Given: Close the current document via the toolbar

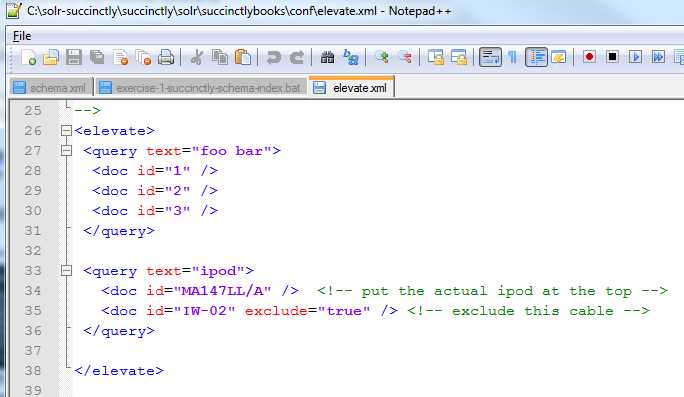Looking at the screenshot, I should coord(120,58).
